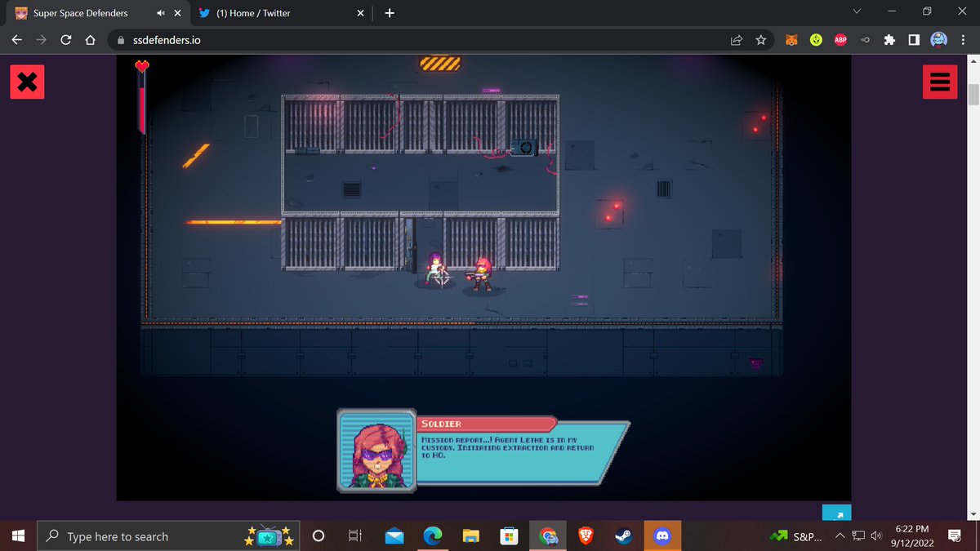Go to the browser home page
Viewport: 980px width, 551px height.
point(91,39)
